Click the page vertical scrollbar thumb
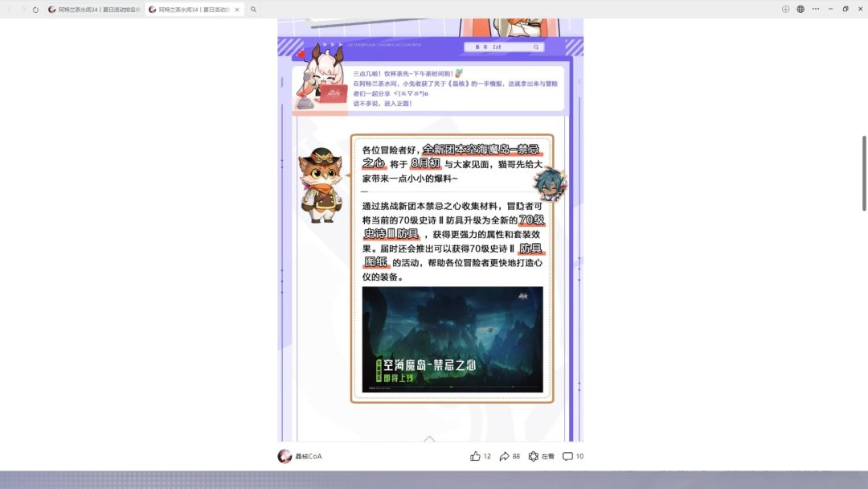The image size is (868, 489). click(x=863, y=173)
